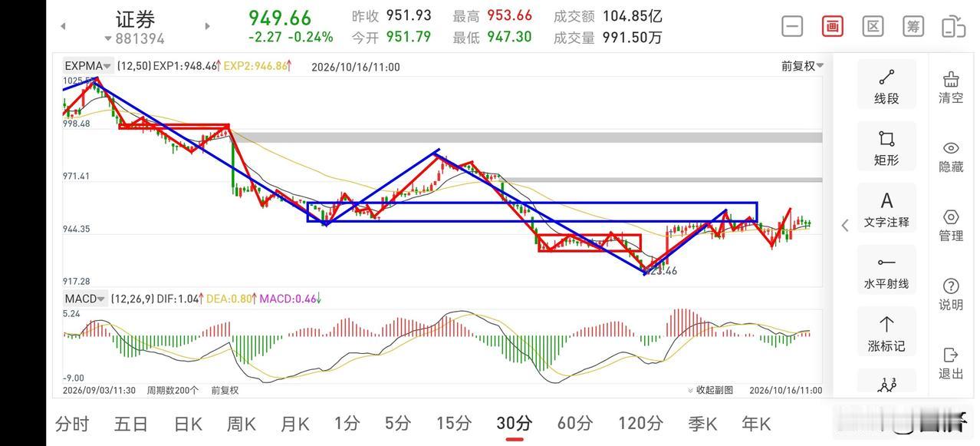Screen dimensions: 980x446
Task: Exit drawing mode via 退出
Action: pyautogui.click(x=951, y=363)
